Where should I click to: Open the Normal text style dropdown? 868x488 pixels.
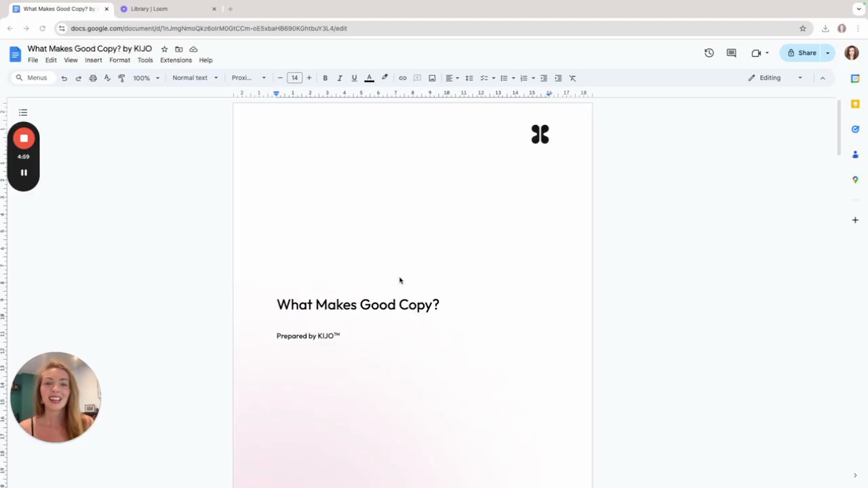click(x=195, y=78)
